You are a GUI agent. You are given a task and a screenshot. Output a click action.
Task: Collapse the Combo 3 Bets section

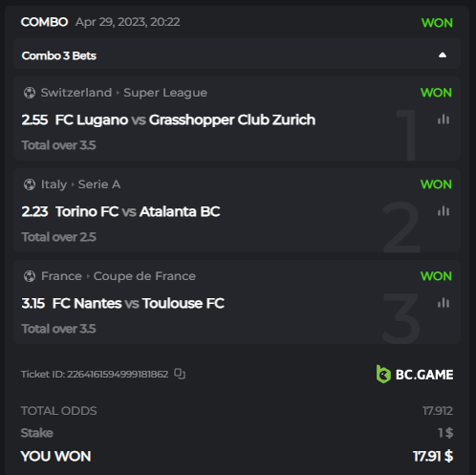coord(443,55)
